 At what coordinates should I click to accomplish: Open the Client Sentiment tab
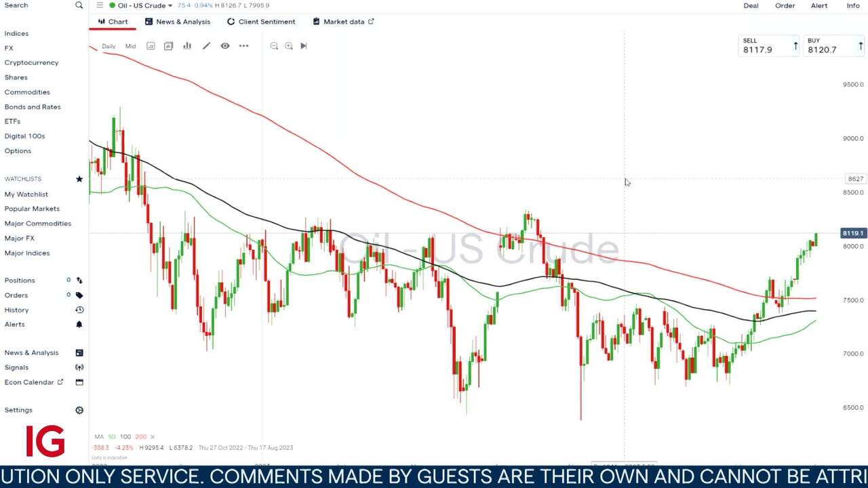[x=261, y=22]
